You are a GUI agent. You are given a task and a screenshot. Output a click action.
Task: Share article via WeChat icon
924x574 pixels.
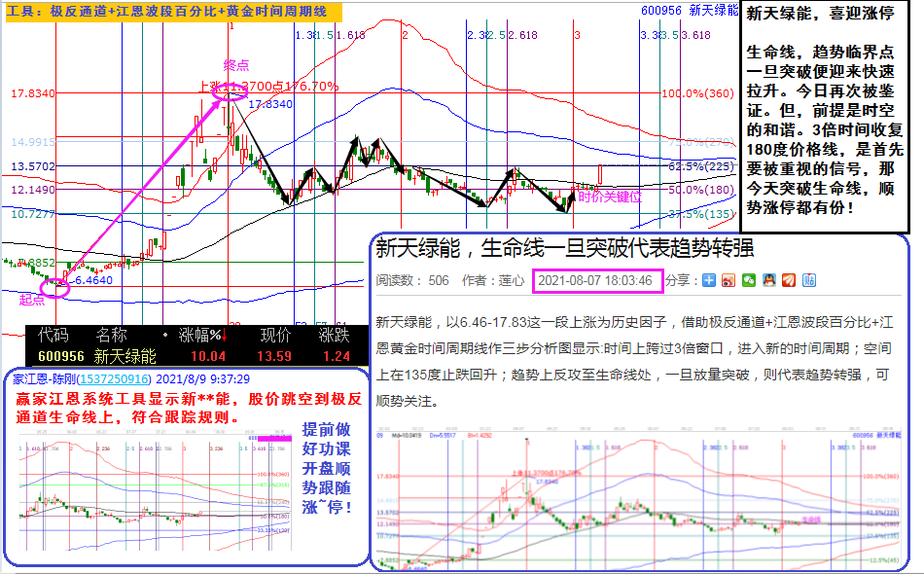click(749, 280)
